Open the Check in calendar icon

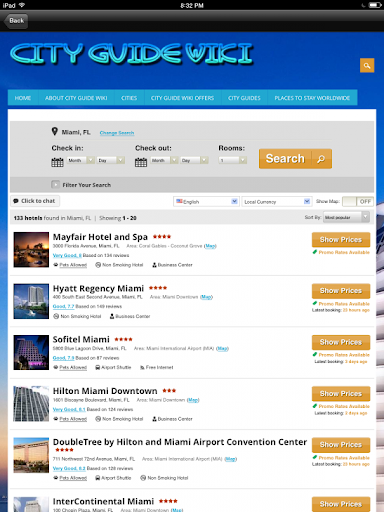pyautogui.click(x=57, y=162)
